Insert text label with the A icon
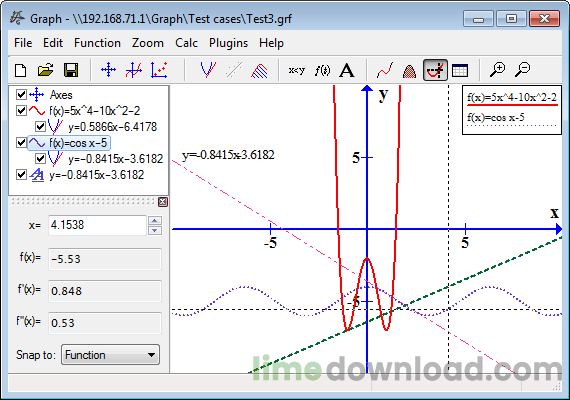Image resolution: width=570 pixels, height=400 pixels. (x=347, y=70)
